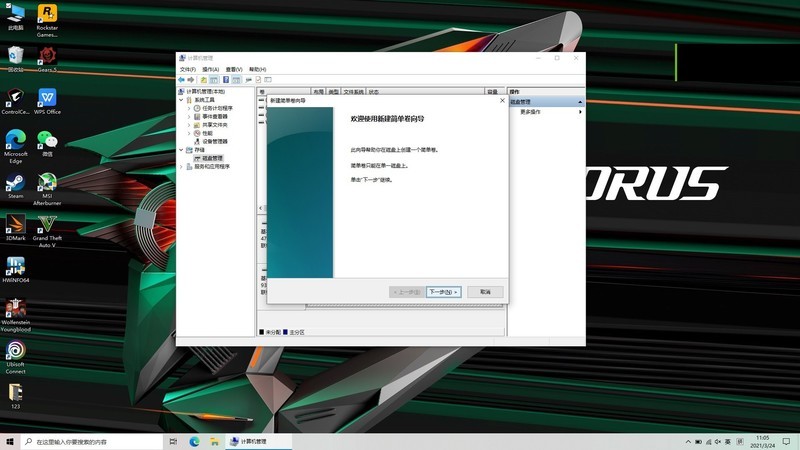
Task: Open the 更多操作 submenu arrow
Action: coord(580,112)
